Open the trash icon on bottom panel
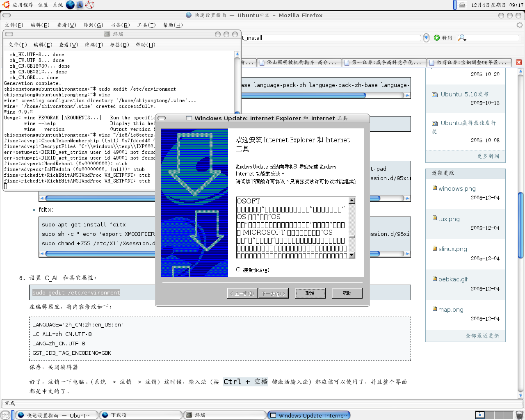Screen dimensions: 525x420 pyautogui.click(x=519, y=415)
